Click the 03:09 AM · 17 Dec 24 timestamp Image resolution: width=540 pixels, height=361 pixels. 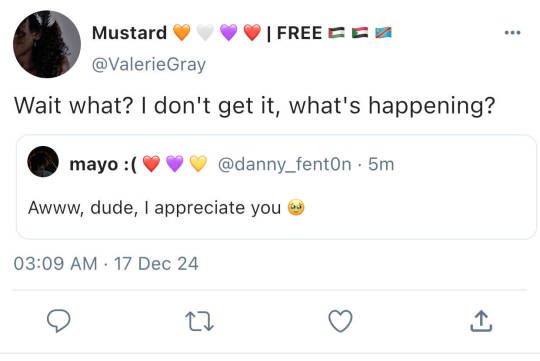coord(106,264)
